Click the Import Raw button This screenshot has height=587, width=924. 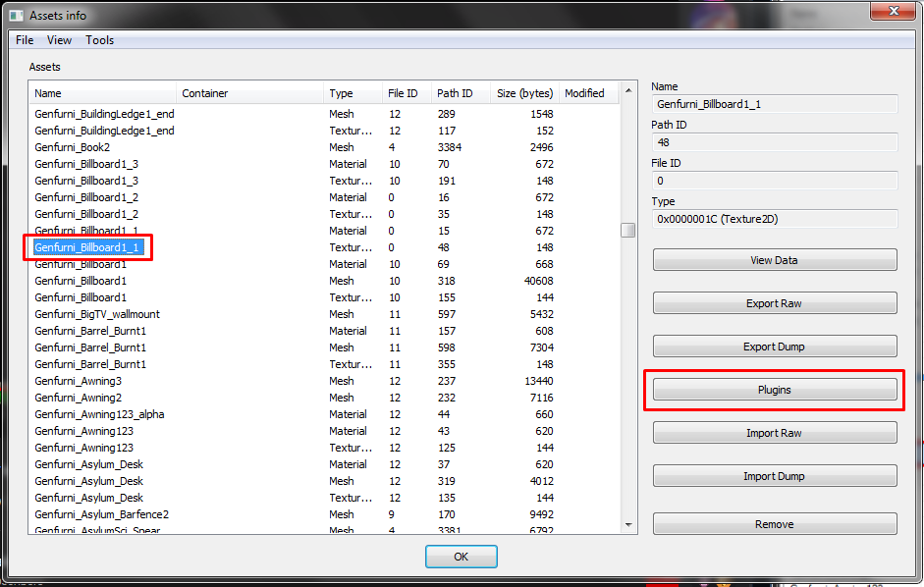pos(774,433)
